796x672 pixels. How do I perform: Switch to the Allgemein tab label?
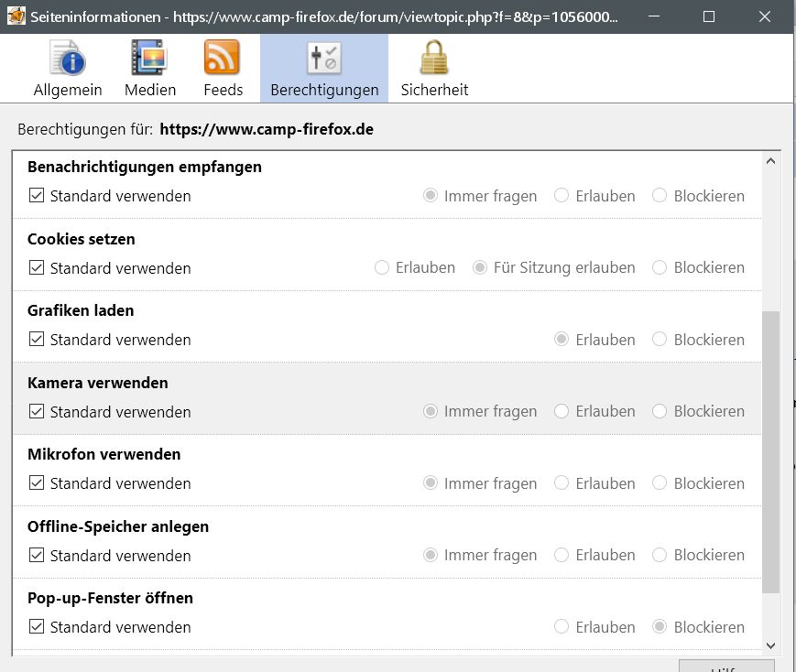click(68, 90)
